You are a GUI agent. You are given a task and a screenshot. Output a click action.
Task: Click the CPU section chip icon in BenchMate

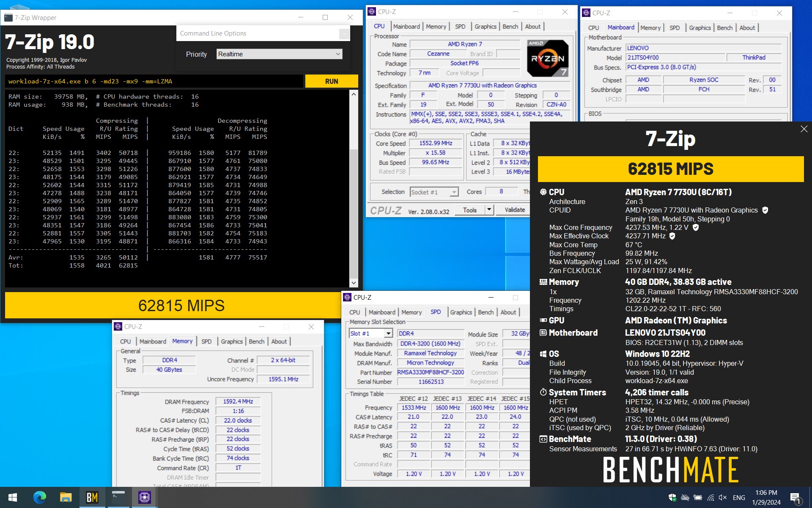pos(543,192)
